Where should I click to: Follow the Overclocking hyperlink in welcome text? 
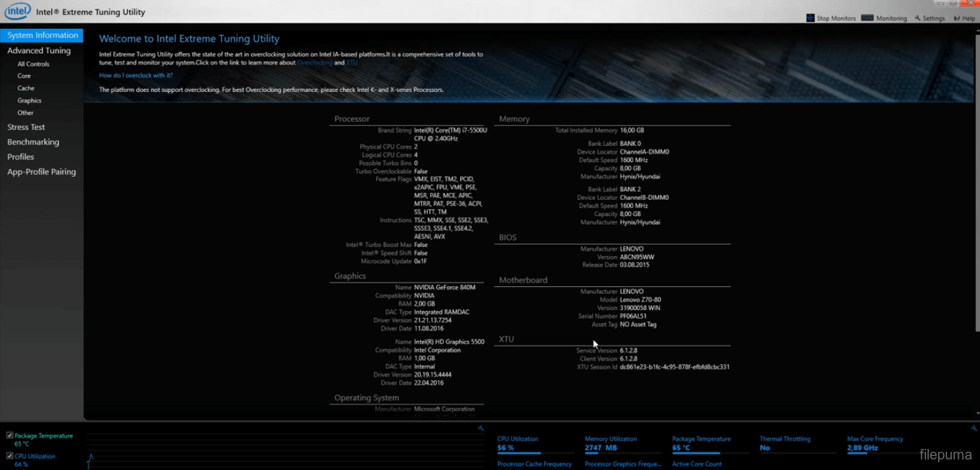pyautogui.click(x=314, y=62)
